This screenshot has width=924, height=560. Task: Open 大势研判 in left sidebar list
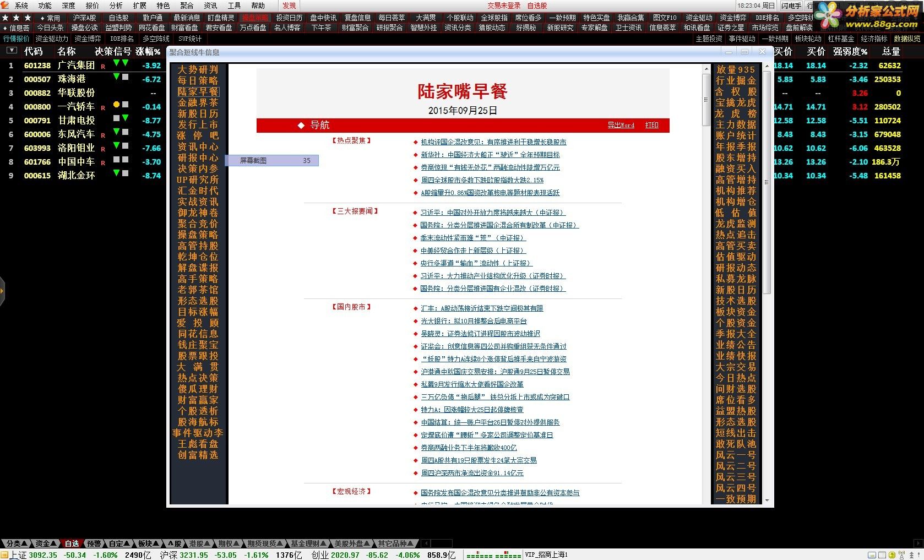[x=198, y=69]
